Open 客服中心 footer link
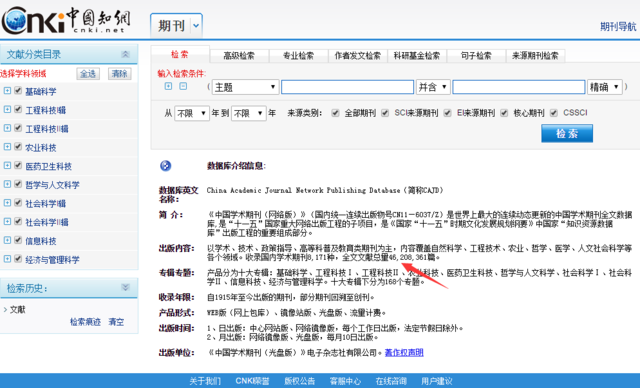 [x=345, y=381]
